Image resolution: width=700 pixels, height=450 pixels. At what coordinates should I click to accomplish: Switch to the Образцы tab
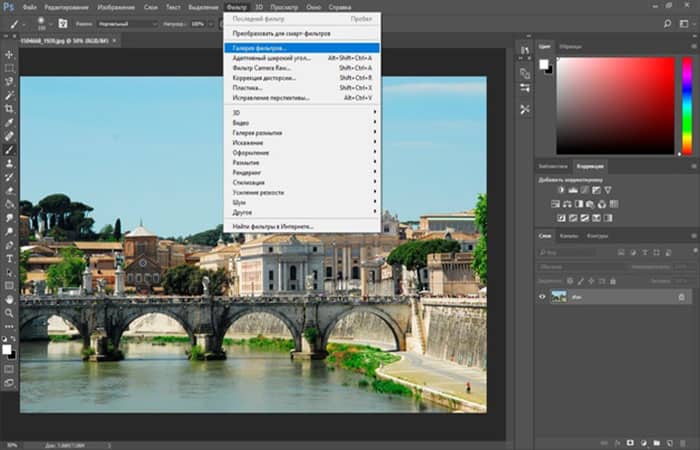click(x=571, y=46)
